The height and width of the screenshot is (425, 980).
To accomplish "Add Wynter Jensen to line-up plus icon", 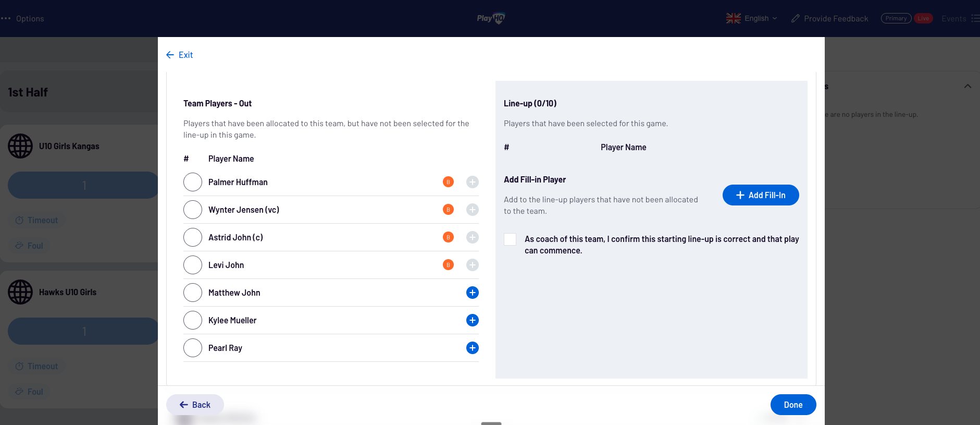I will [x=473, y=210].
